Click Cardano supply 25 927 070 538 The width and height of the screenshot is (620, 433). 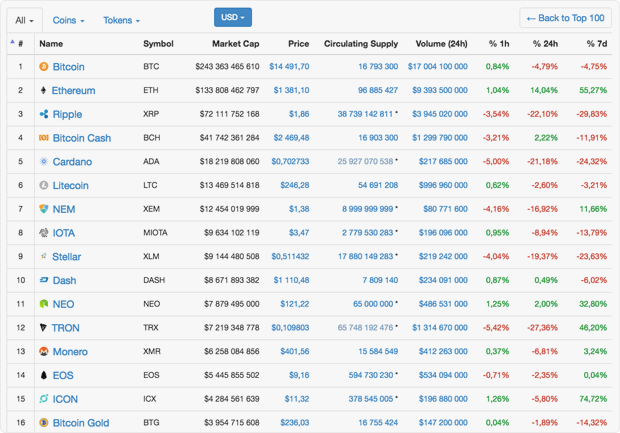(x=365, y=161)
